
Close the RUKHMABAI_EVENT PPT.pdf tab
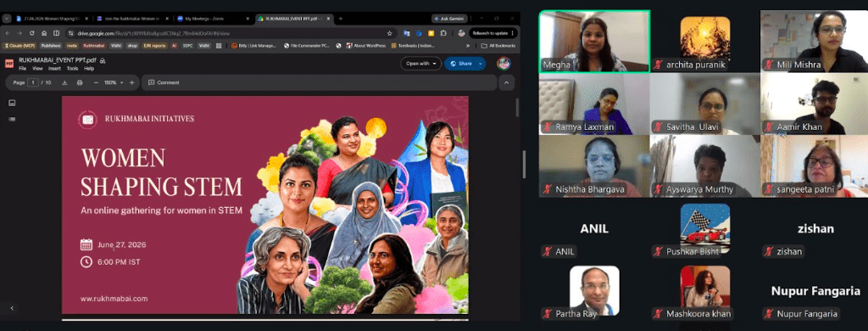329,19
